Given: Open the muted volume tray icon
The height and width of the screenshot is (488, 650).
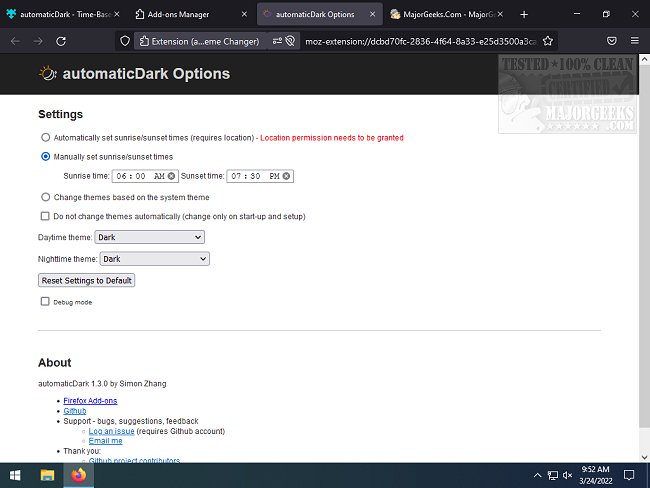Looking at the screenshot, I should [x=568, y=475].
